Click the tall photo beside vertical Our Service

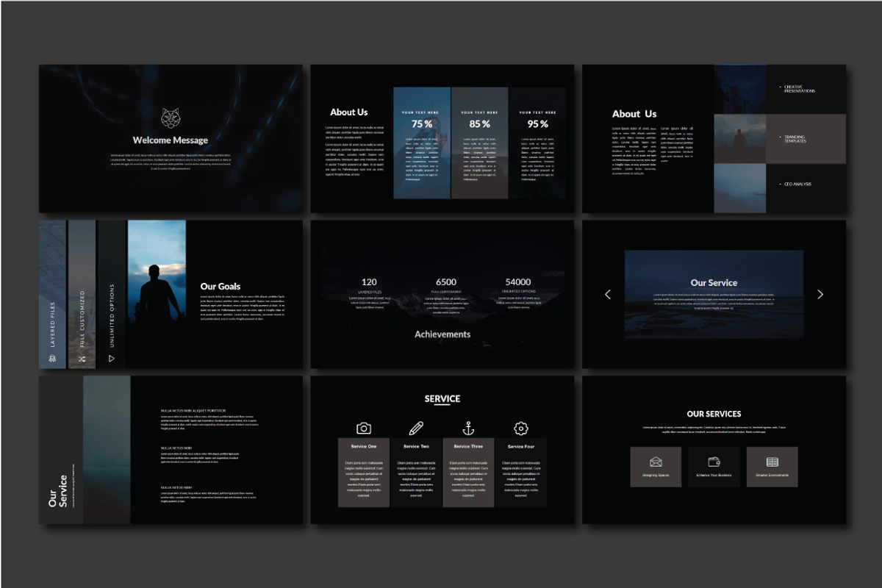click(107, 450)
